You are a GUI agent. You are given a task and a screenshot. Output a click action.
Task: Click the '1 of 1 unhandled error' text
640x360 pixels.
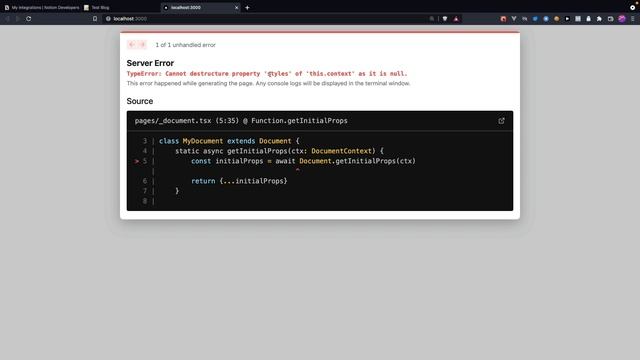[x=185, y=45]
